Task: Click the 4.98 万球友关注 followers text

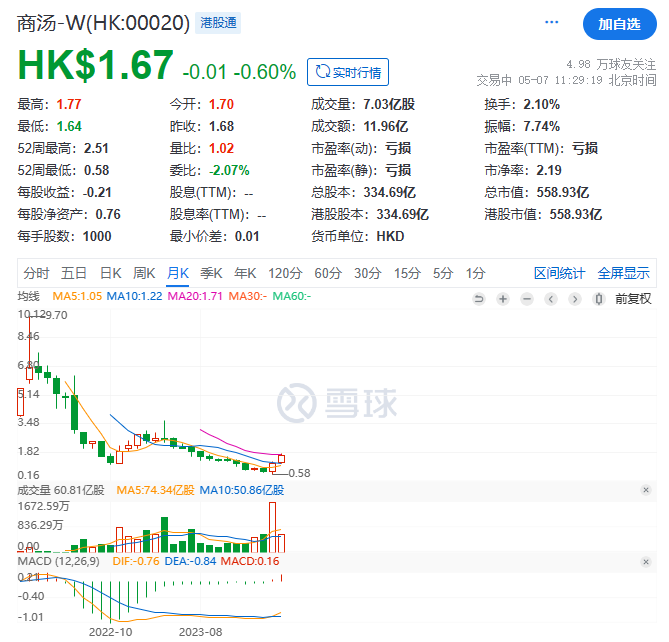Action: click(611, 64)
